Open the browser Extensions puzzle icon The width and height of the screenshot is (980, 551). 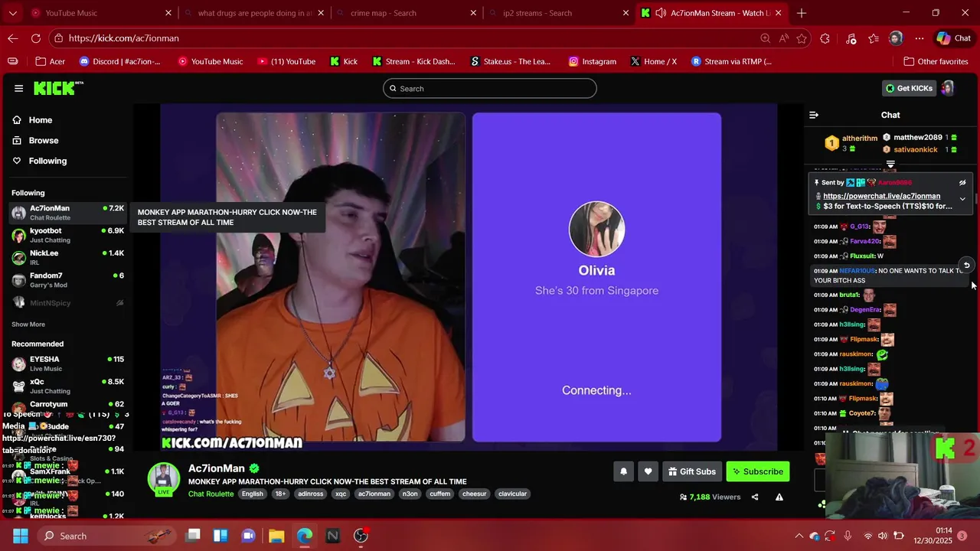coord(825,38)
